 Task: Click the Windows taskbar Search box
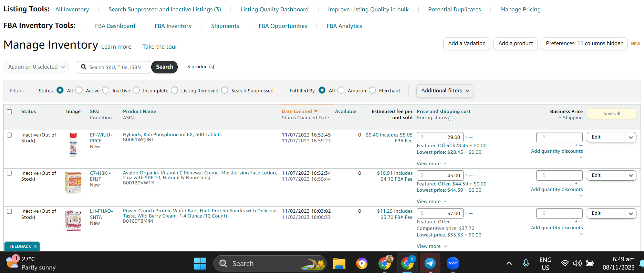pos(270,264)
